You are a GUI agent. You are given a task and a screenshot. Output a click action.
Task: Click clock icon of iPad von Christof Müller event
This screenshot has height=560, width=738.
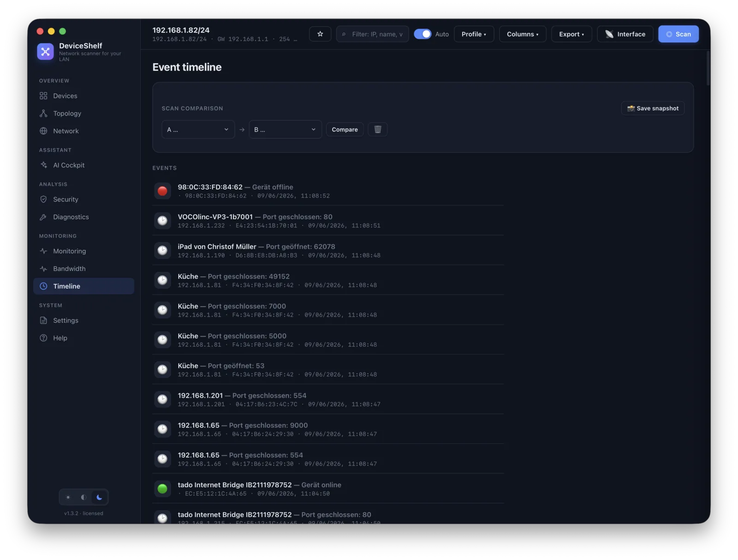(x=162, y=250)
